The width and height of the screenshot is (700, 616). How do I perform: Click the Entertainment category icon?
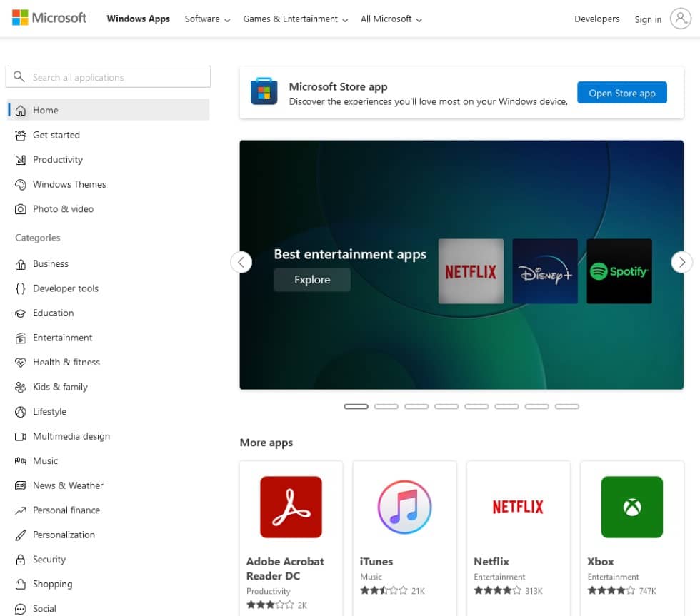click(x=21, y=338)
